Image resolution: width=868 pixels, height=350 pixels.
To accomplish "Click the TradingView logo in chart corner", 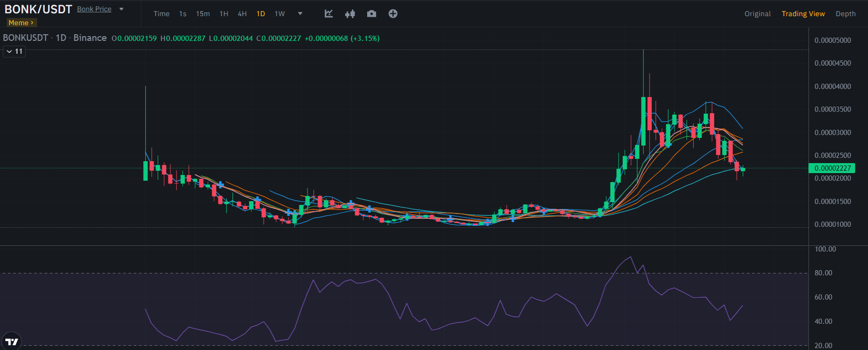I will pyautogui.click(x=11, y=341).
